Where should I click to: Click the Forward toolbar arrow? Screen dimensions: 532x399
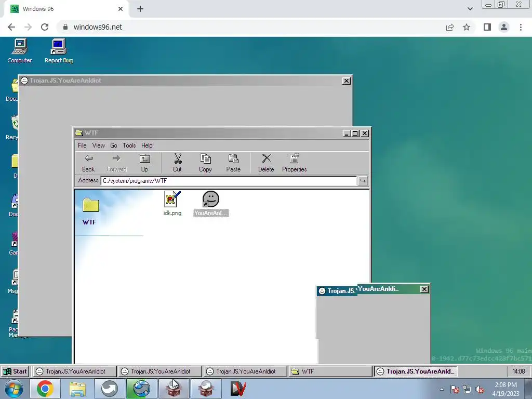116,163
